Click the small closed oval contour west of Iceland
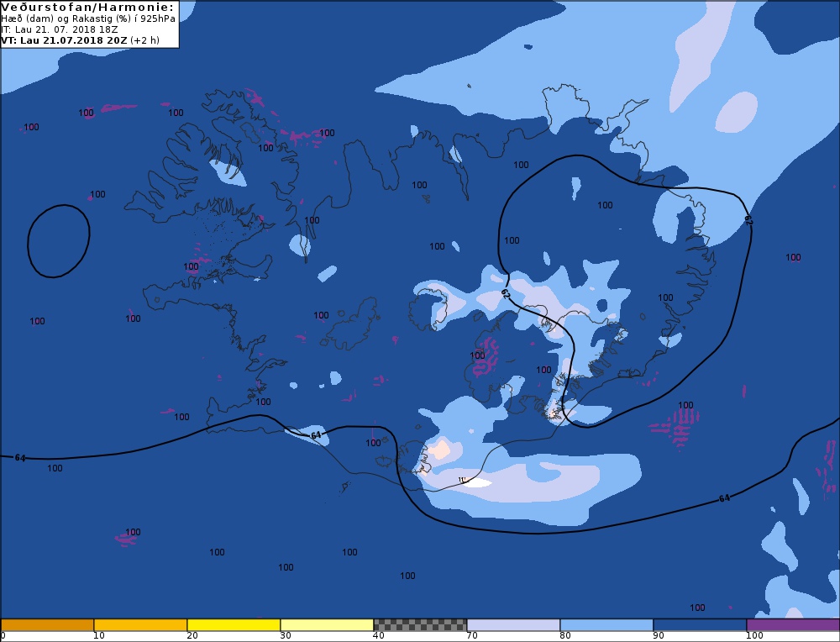The width and height of the screenshot is (840, 642). pyautogui.click(x=59, y=241)
